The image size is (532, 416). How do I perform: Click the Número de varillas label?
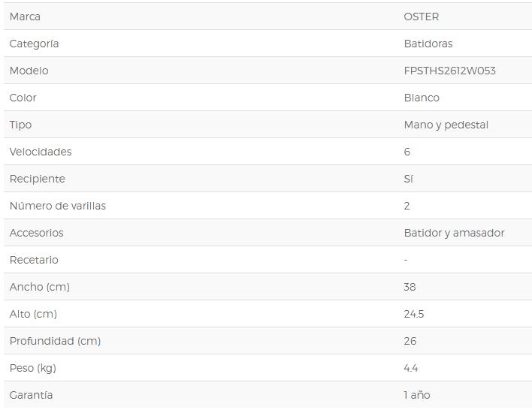click(58, 206)
